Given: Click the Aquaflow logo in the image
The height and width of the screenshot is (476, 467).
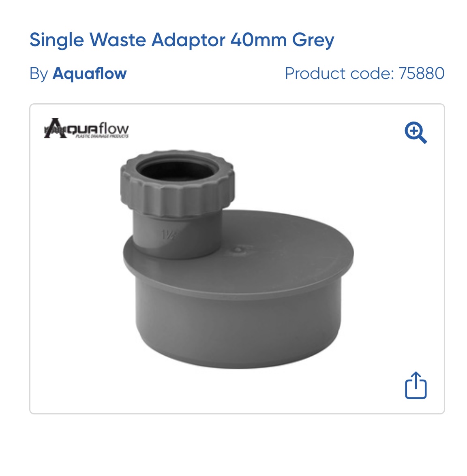Looking at the screenshot, I should pyautogui.click(x=86, y=128).
